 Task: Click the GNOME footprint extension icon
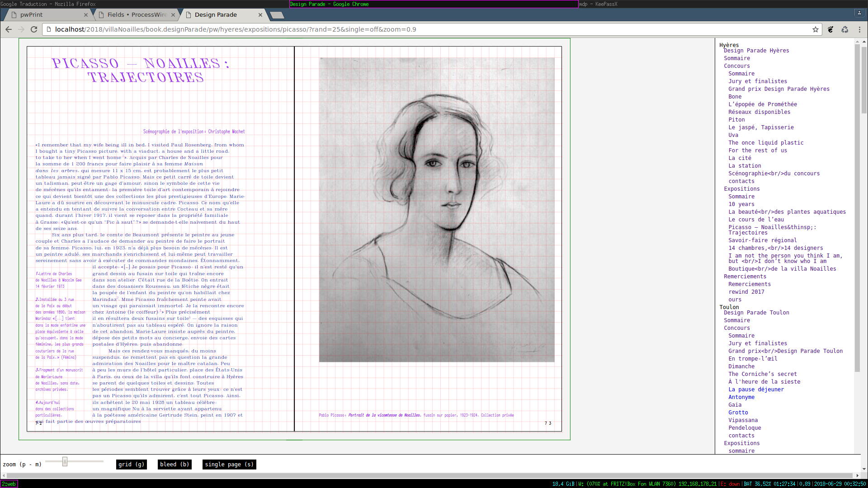(830, 29)
